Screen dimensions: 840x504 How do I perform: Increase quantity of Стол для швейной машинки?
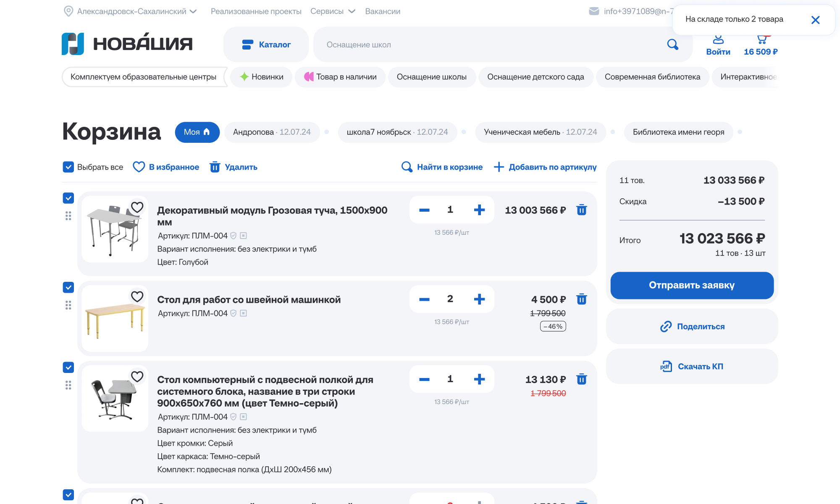[479, 299]
